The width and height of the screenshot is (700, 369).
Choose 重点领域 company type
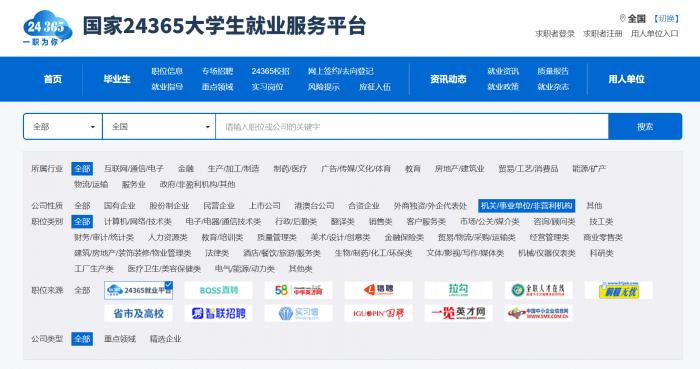[x=120, y=339]
